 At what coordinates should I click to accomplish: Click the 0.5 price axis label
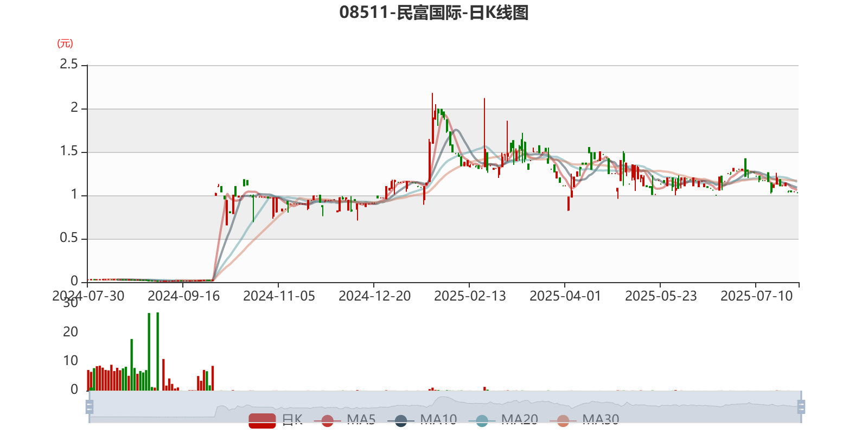pos(69,238)
